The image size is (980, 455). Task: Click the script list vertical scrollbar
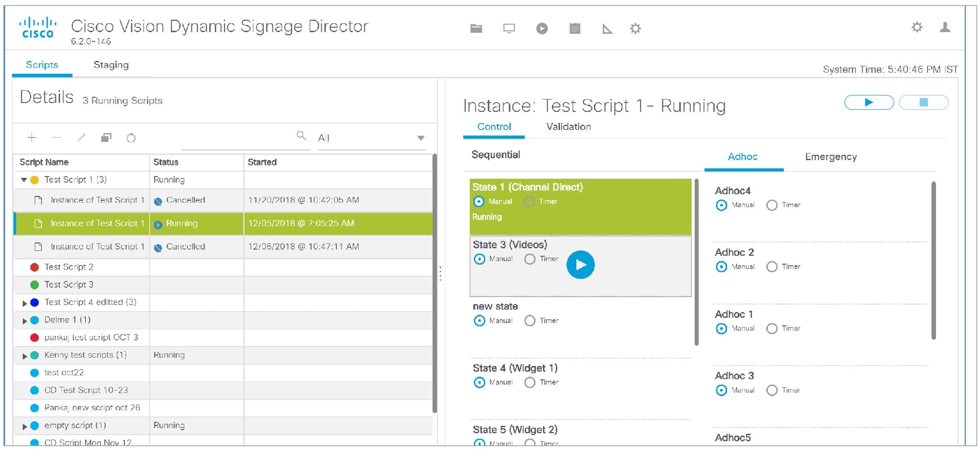point(434,283)
